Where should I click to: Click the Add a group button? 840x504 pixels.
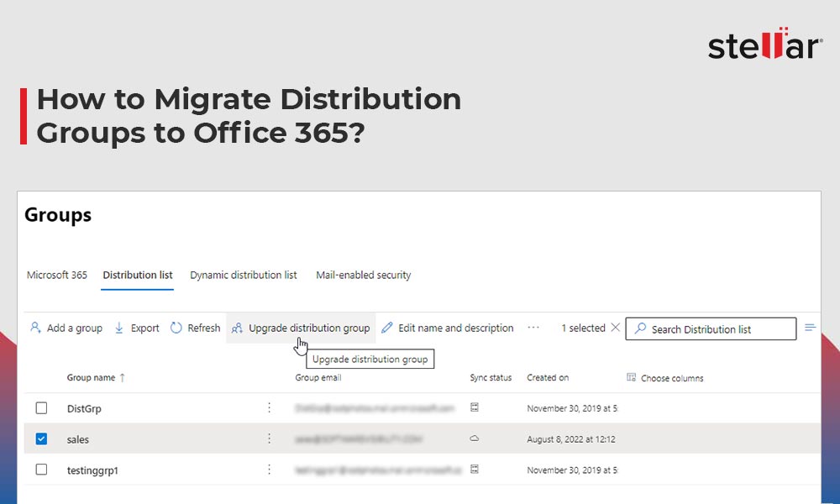(66, 328)
